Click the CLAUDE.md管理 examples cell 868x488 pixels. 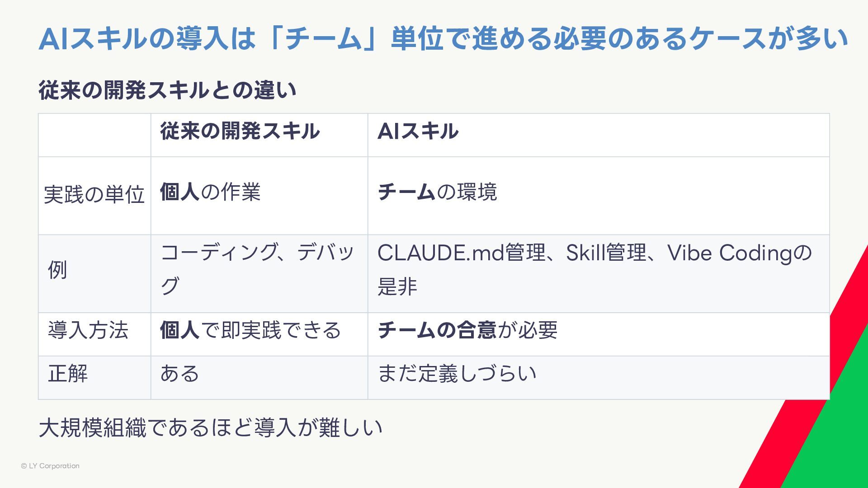pyautogui.click(x=594, y=269)
